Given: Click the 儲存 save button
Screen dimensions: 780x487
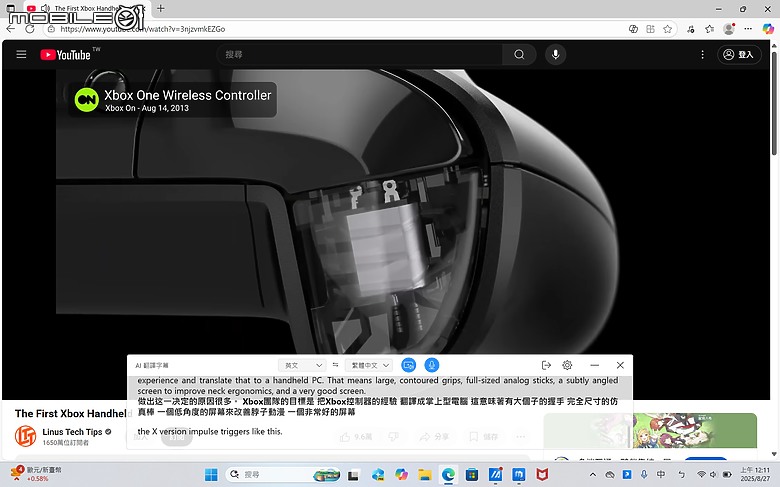Looking at the screenshot, I should pyautogui.click(x=484, y=437).
